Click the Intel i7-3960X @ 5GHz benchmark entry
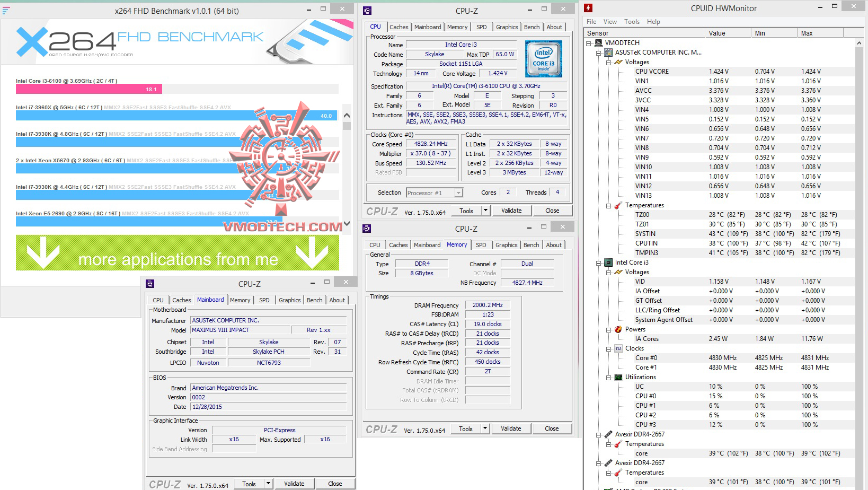The height and width of the screenshot is (490, 868). pos(177,112)
